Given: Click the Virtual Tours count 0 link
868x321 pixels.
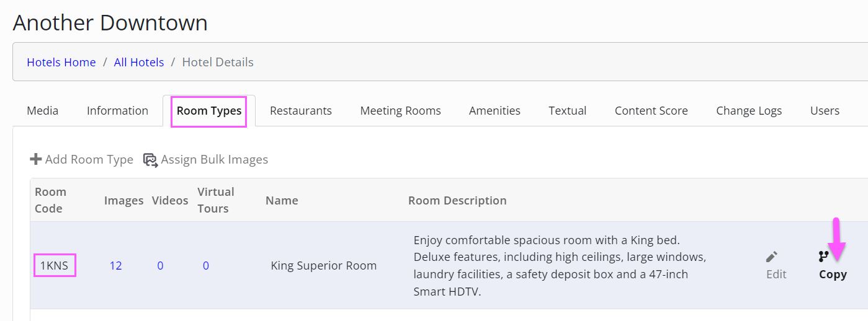Looking at the screenshot, I should coord(205,266).
